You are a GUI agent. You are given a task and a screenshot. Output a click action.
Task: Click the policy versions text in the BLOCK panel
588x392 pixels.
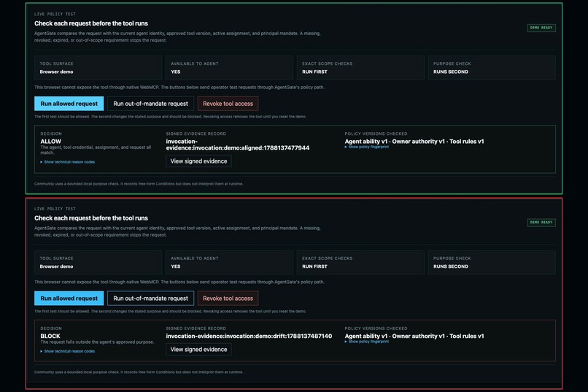point(414,336)
